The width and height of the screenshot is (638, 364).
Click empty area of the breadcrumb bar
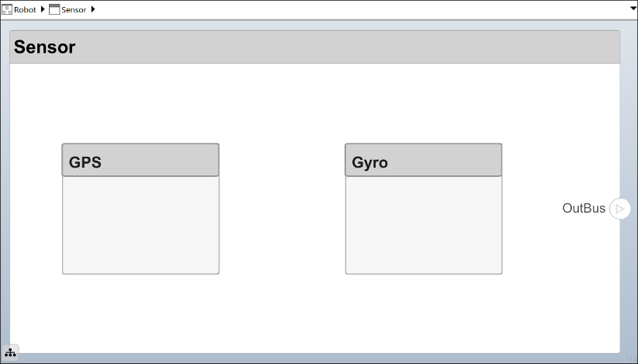[x=349, y=9]
